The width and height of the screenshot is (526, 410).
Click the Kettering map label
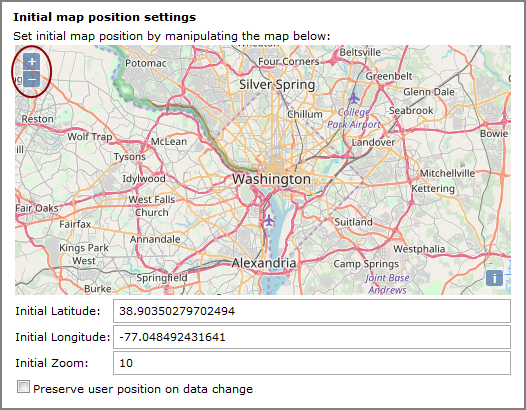(433, 189)
